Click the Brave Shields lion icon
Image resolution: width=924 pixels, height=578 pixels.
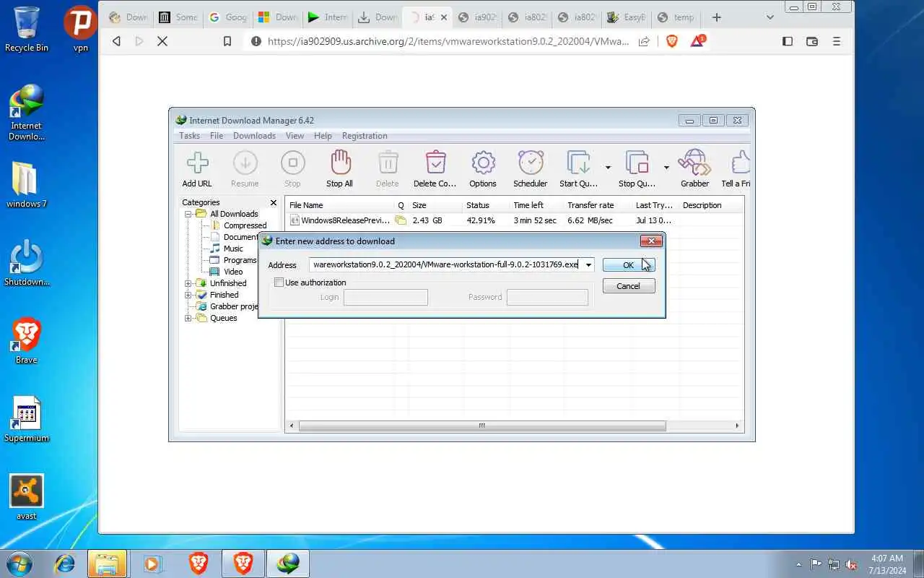(x=672, y=41)
